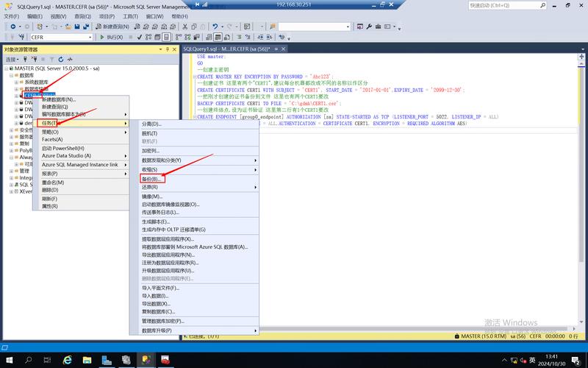Open the CEFR database selector dropdown

[90, 37]
